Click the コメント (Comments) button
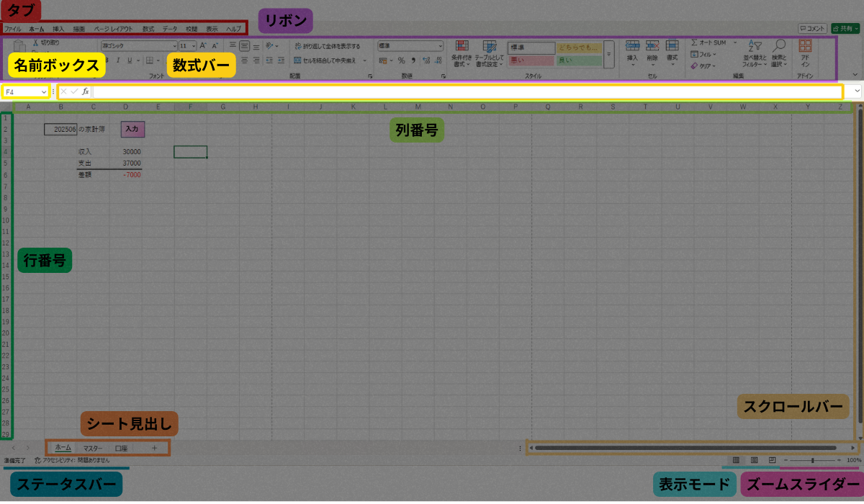This screenshot has width=864, height=504. 812,29
